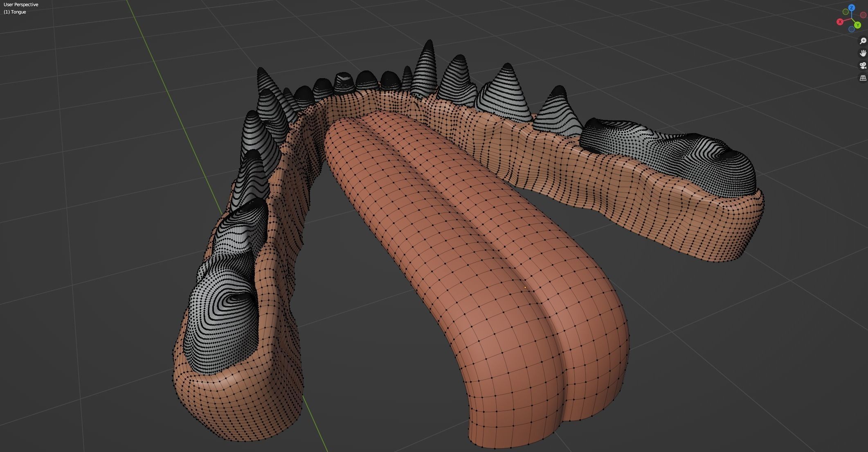Toggle perspective/orthographic with the grid icon

863,78
